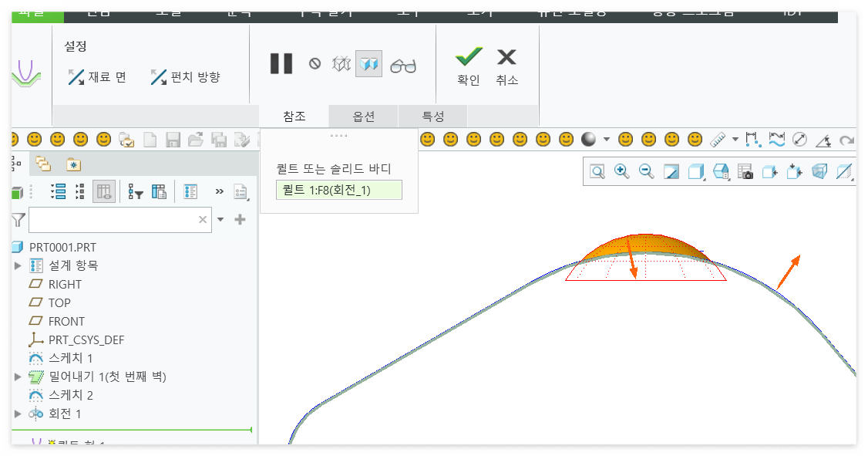
Task: Open the display style cube dropdown
Action: coord(696,172)
